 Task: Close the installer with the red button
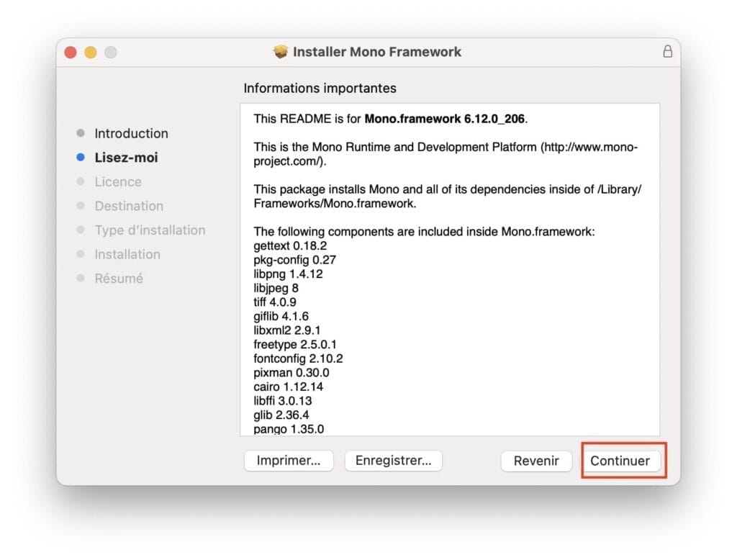tap(71, 53)
